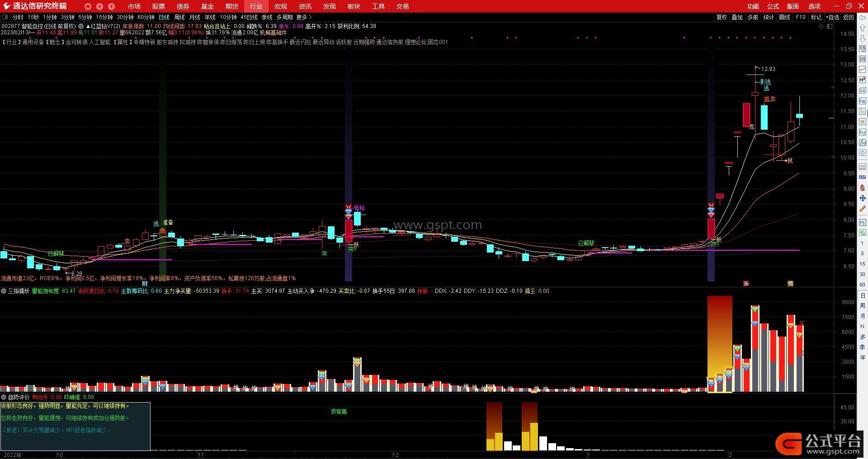Expand 趋势评价 indicator dropdown
The width and height of the screenshot is (868, 459).
pyautogui.click(x=4, y=397)
